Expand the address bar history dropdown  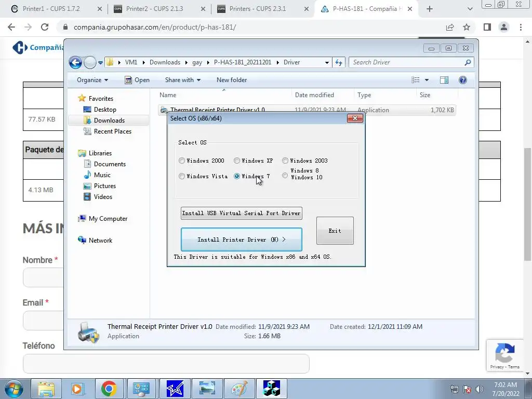coord(327,62)
